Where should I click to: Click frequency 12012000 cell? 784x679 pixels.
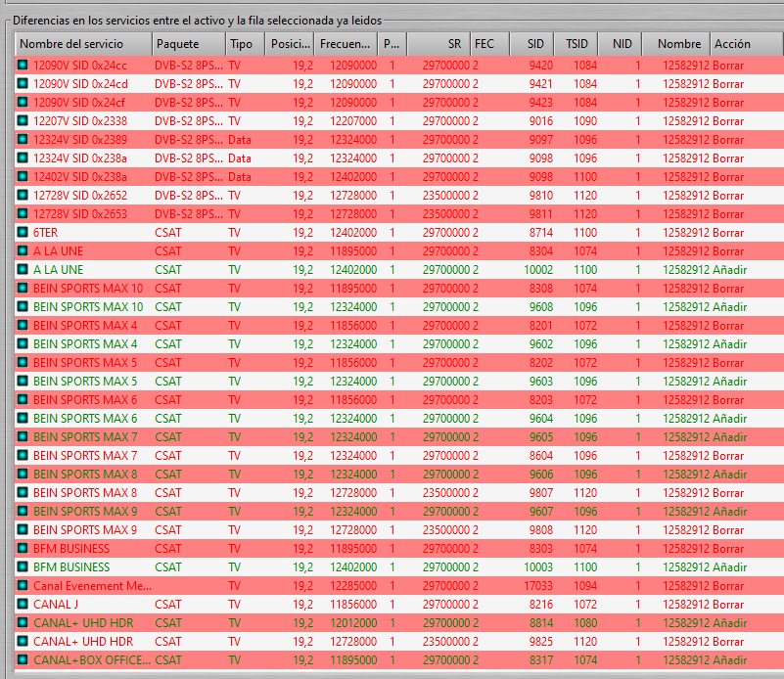click(353, 622)
